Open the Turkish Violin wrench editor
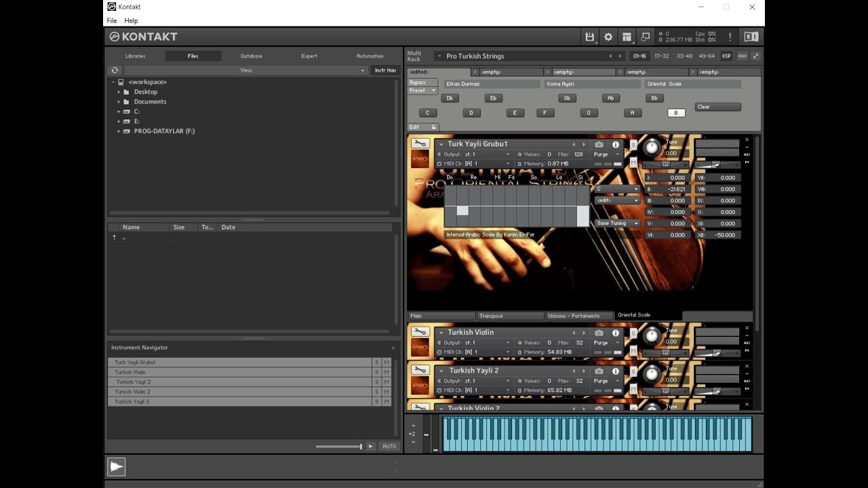The image size is (868, 488). [420, 332]
